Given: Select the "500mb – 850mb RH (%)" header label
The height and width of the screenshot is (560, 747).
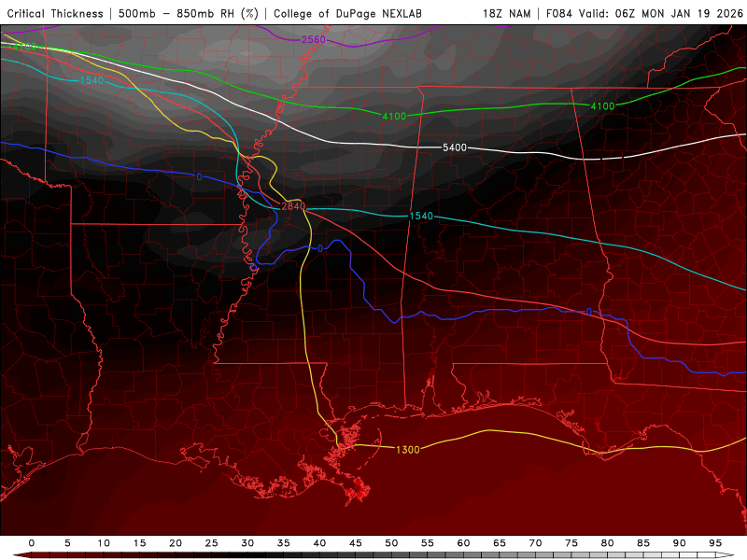Looking at the screenshot, I should [189, 14].
